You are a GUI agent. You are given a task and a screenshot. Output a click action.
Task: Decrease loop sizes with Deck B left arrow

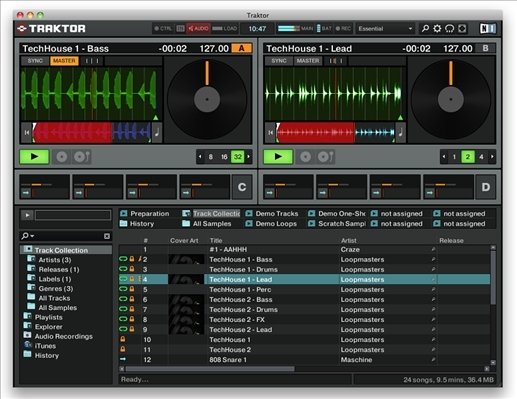pos(444,157)
